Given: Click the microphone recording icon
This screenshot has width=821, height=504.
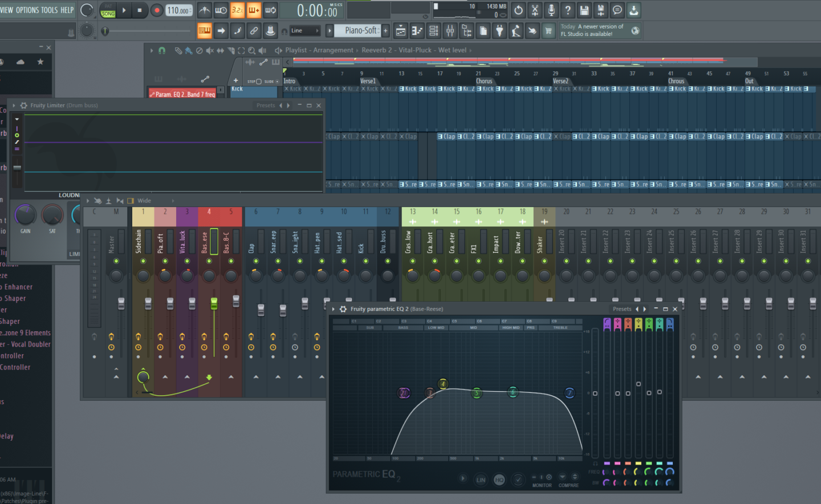Looking at the screenshot, I should pyautogui.click(x=551, y=10).
